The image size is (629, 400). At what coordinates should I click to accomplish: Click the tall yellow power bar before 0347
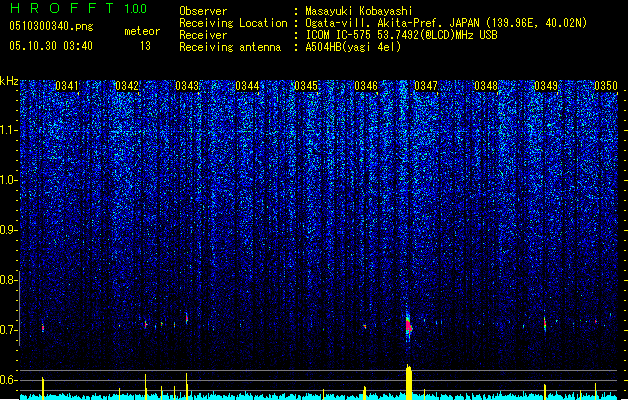(408, 382)
